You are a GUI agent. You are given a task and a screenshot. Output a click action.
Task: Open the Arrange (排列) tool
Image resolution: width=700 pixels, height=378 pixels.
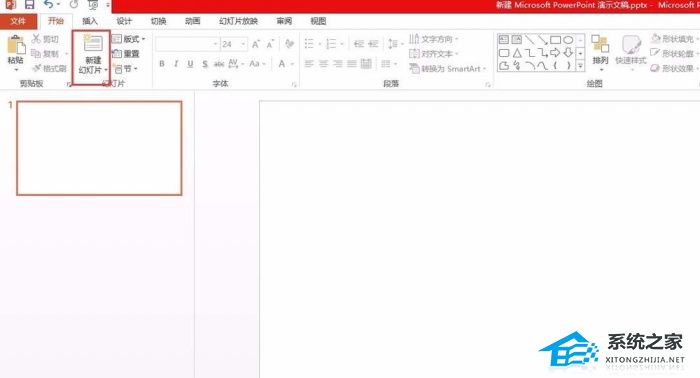pos(600,50)
